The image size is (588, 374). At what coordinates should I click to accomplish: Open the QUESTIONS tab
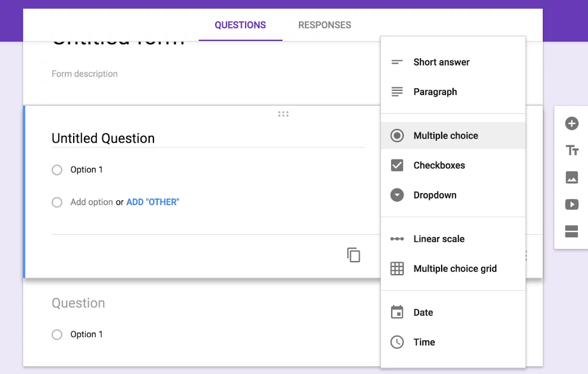pos(240,25)
